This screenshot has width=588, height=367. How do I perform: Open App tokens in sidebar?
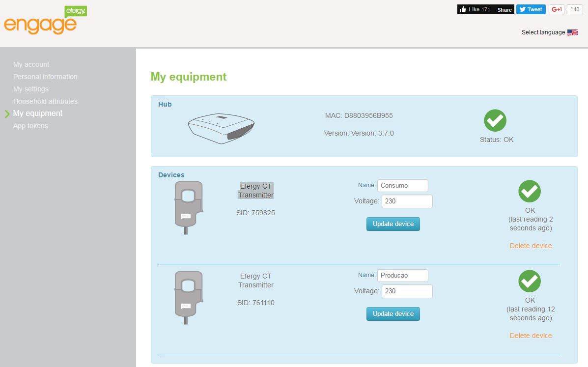point(31,126)
